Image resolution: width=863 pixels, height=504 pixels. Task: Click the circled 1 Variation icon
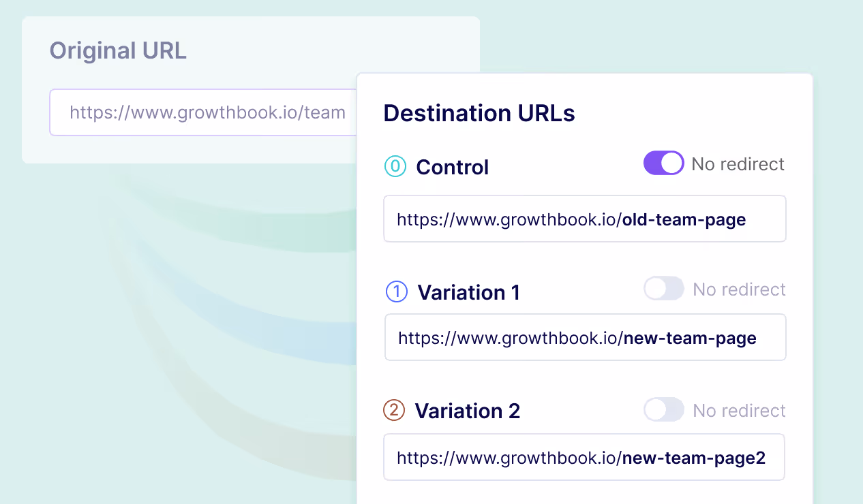(397, 292)
